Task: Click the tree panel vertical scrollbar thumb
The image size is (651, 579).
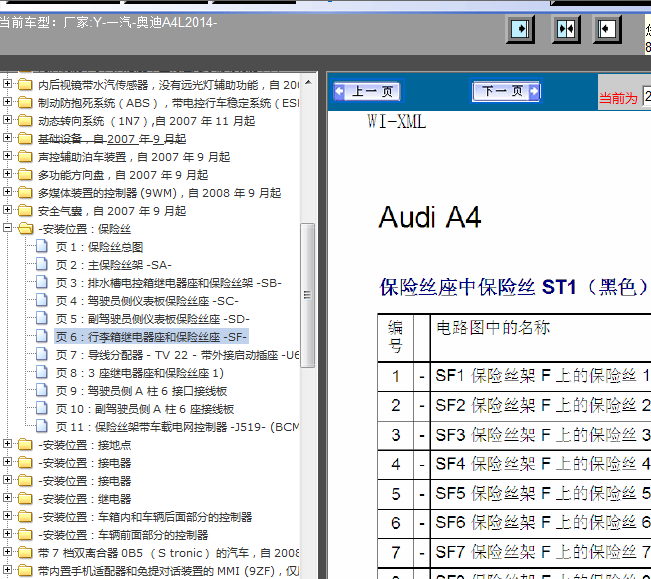Action: click(x=308, y=295)
